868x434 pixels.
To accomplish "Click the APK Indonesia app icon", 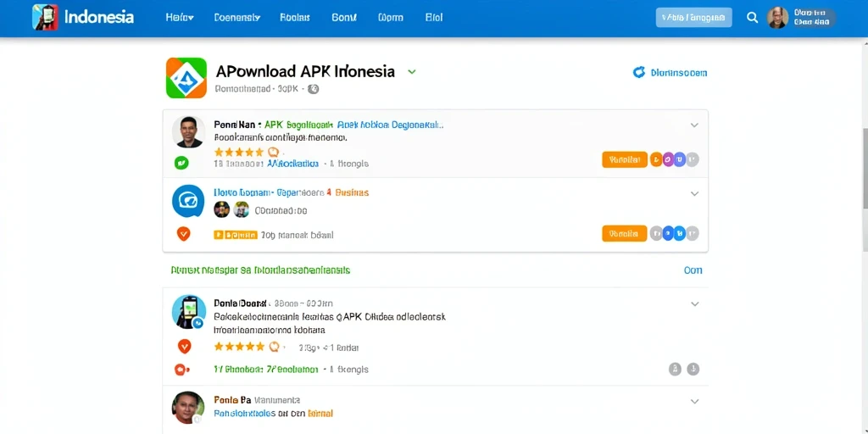I will [x=186, y=78].
